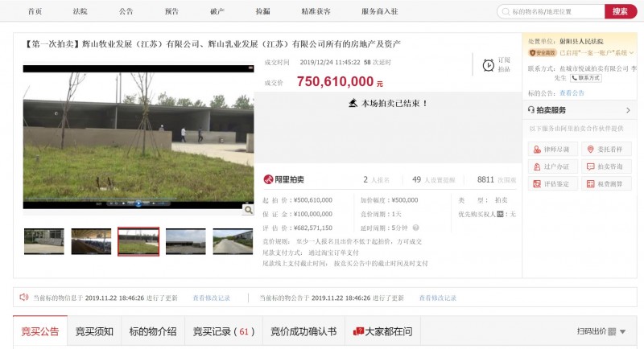This screenshot has width=644, height=349.
Task: Switch to the 竞买记录 (61) tab
Action: [224, 331]
